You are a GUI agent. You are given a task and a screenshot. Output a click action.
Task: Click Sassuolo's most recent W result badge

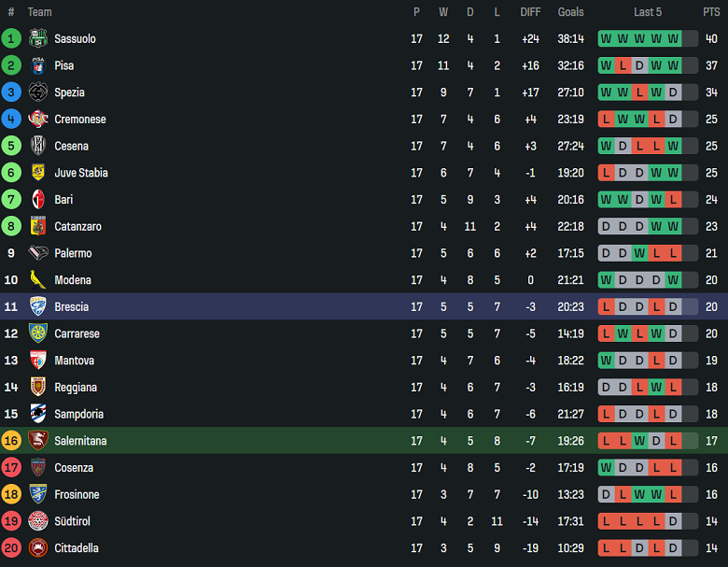tap(673, 38)
